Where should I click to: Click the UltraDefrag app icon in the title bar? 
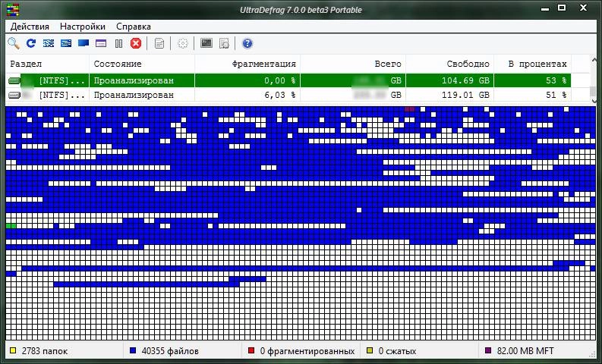13,10
